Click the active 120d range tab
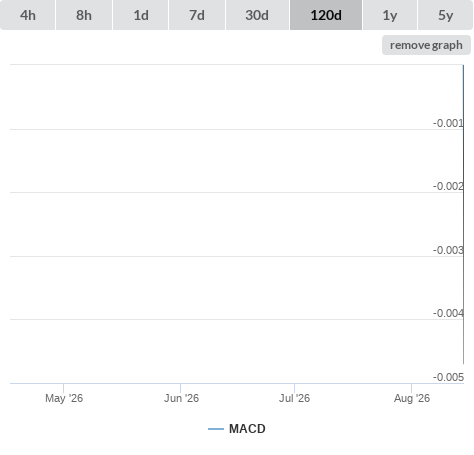Screen dimensions: 474x455 pos(326,15)
